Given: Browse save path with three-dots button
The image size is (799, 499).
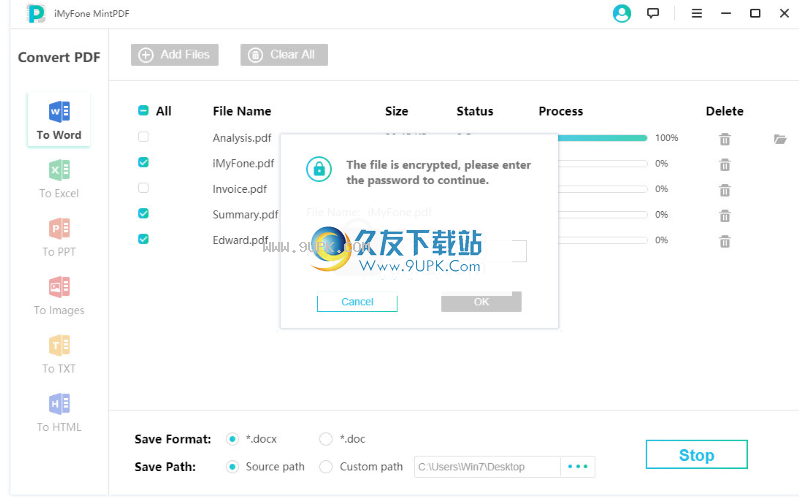Looking at the screenshot, I should (x=577, y=466).
